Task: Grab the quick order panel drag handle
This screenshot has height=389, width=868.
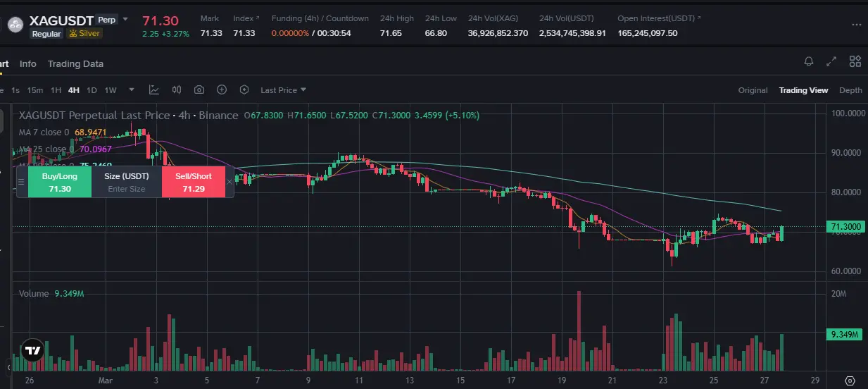Action: [21, 182]
